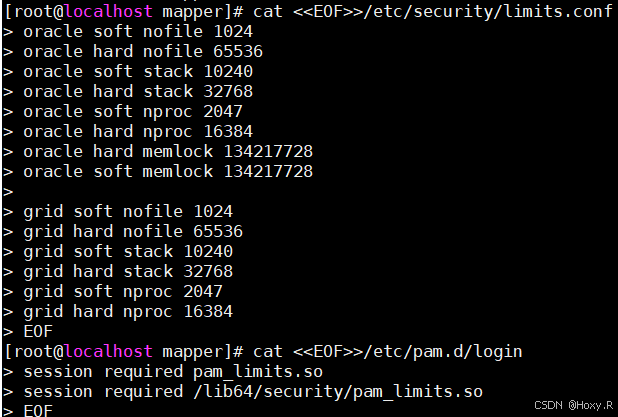Click the /etc/security/limits.conf path text
Image resolution: width=618 pixels, height=417 pixels.
click(x=488, y=11)
